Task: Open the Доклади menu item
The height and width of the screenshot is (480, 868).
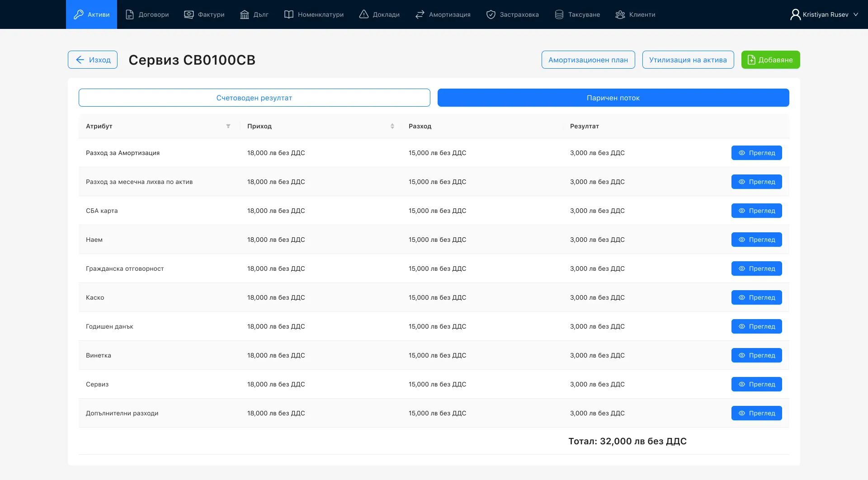Action: 379,14
